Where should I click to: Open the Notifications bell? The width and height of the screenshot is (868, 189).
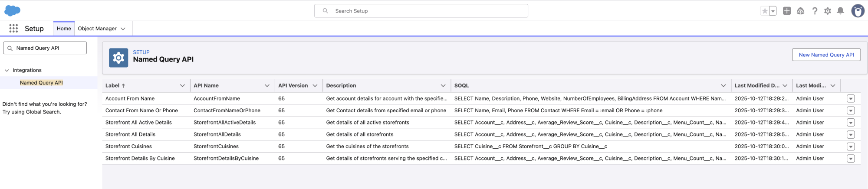[x=841, y=11]
